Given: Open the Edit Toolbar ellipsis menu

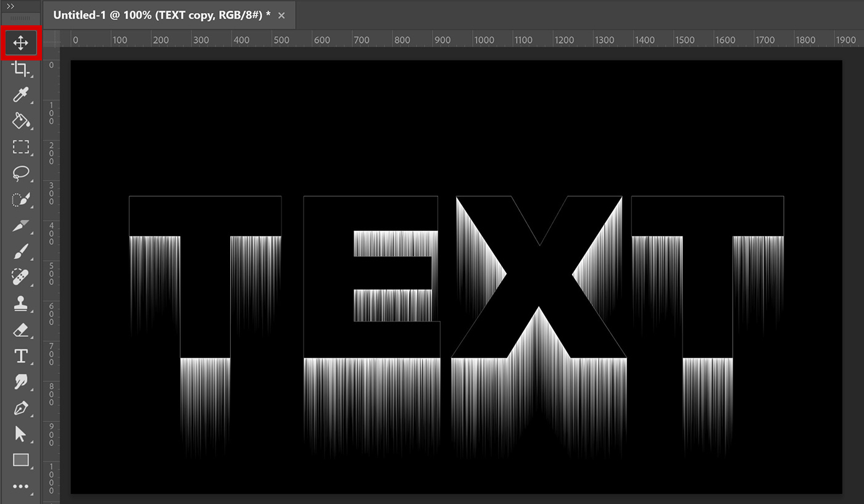Looking at the screenshot, I should tap(20, 487).
